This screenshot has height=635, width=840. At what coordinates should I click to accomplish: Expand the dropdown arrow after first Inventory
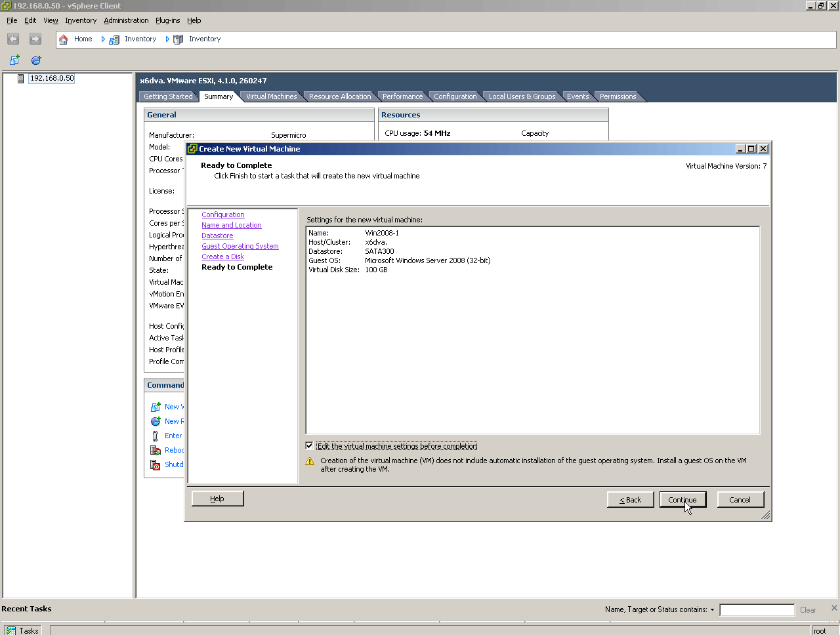point(167,39)
